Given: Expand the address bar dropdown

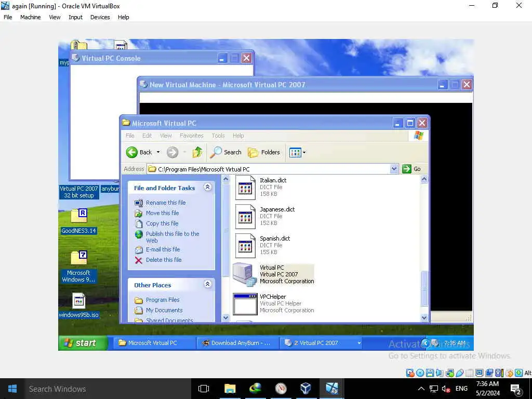Looking at the screenshot, I should point(394,169).
